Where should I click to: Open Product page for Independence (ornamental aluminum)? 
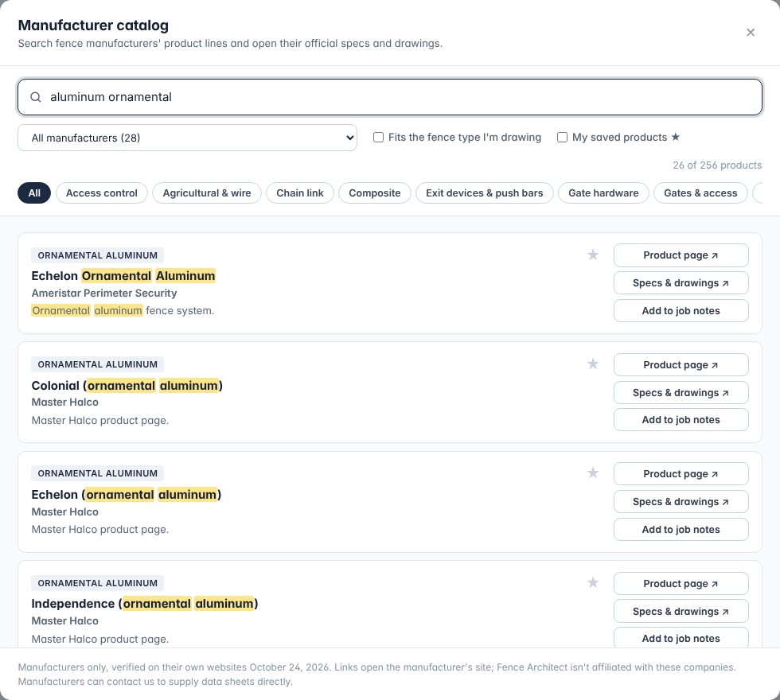[x=681, y=584]
